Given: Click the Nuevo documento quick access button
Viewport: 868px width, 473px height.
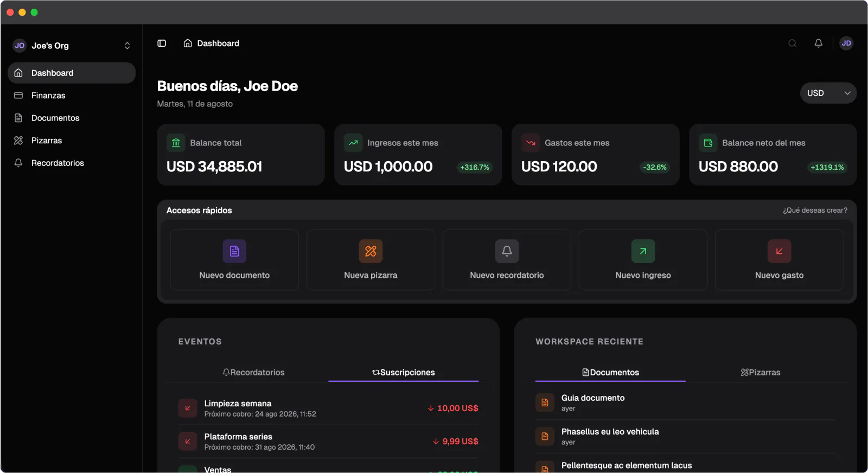Looking at the screenshot, I should (234, 260).
